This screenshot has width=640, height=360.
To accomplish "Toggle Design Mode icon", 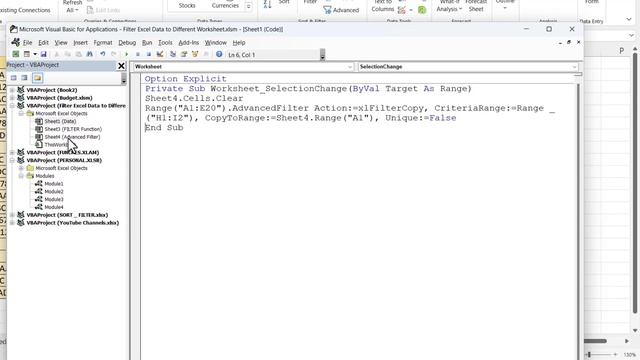I will point(160,54).
